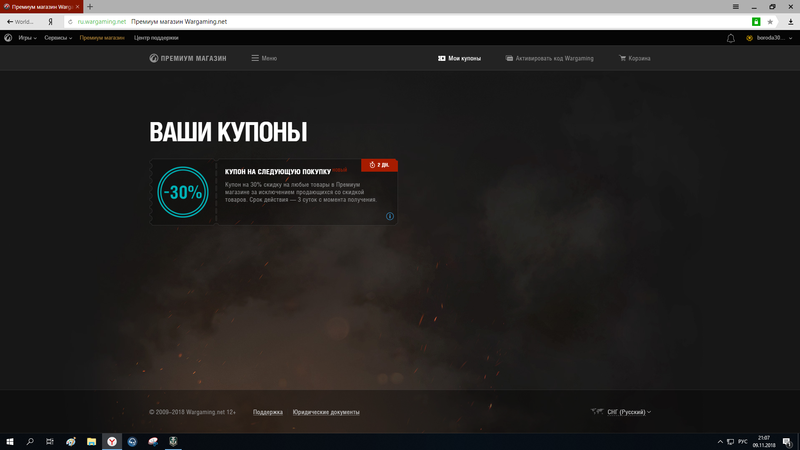Image resolution: width=800 pixels, height=450 pixels.
Task: Click Активировать код Wargaming
Action: [x=549, y=58]
